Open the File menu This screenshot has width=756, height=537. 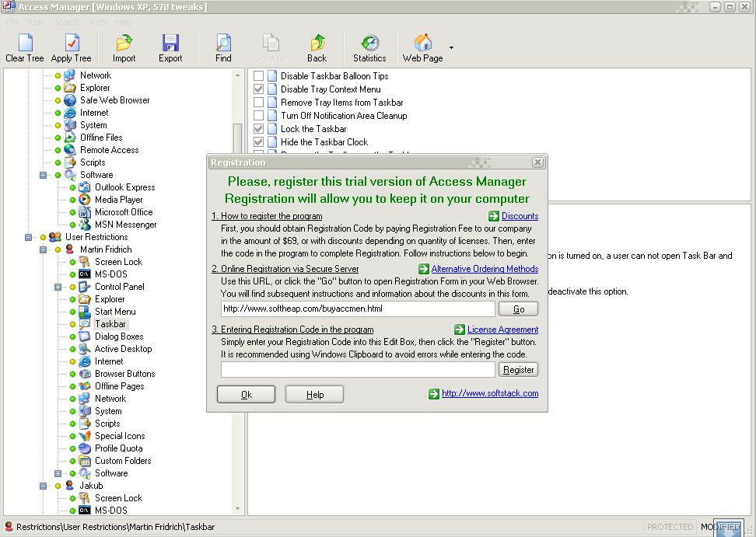pos(12,22)
